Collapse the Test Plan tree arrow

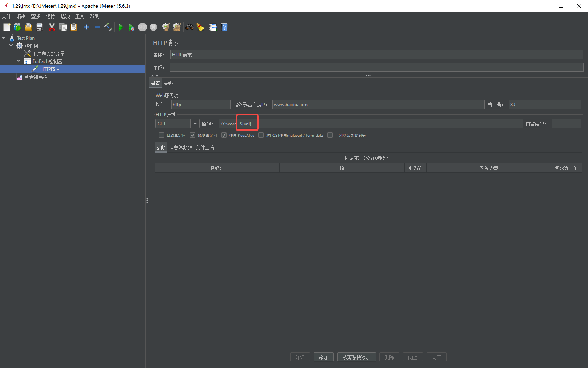tap(3, 38)
